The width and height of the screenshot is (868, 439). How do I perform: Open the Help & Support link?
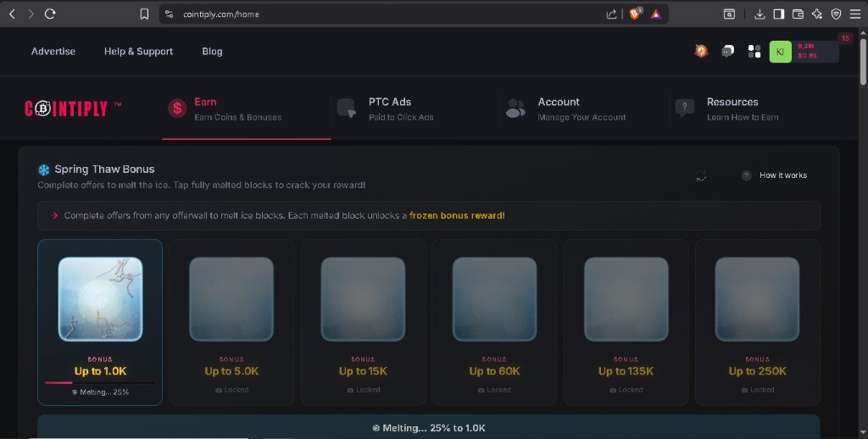pyautogui.click(x=138, y=52)
